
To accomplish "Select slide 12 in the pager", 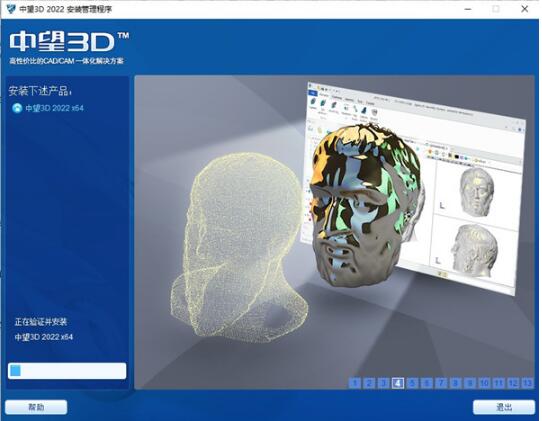I will click(x=513, y=383).
